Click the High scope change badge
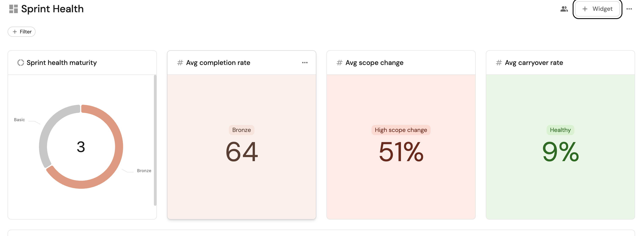 (x=401, y=130)
